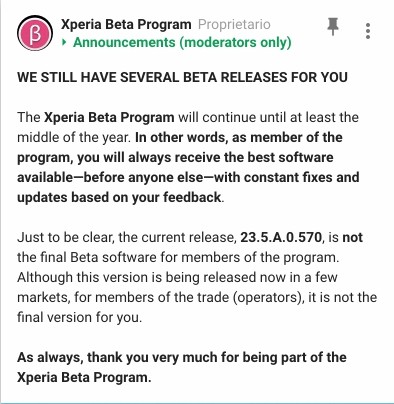Viewport: 394px width, 404px height.
Task: Select the version number 23.5.A.0.570
Action: (x=281, y=237)
